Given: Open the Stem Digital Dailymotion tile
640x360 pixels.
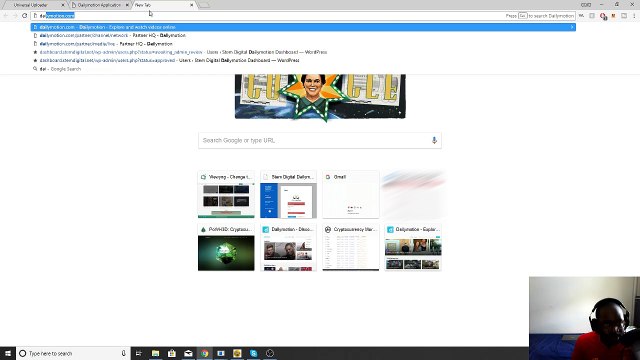Looking at the screenshot, I should click(289, 195).
